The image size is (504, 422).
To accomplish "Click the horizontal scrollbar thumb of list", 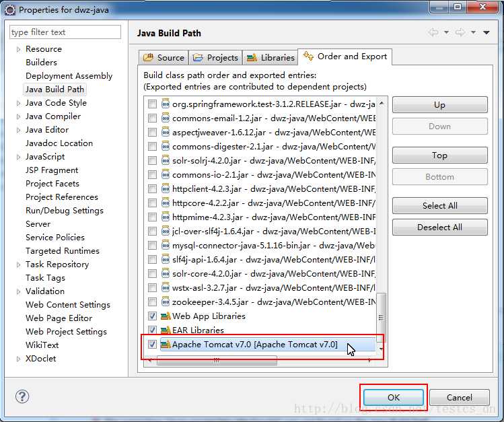I will (217, 361).
